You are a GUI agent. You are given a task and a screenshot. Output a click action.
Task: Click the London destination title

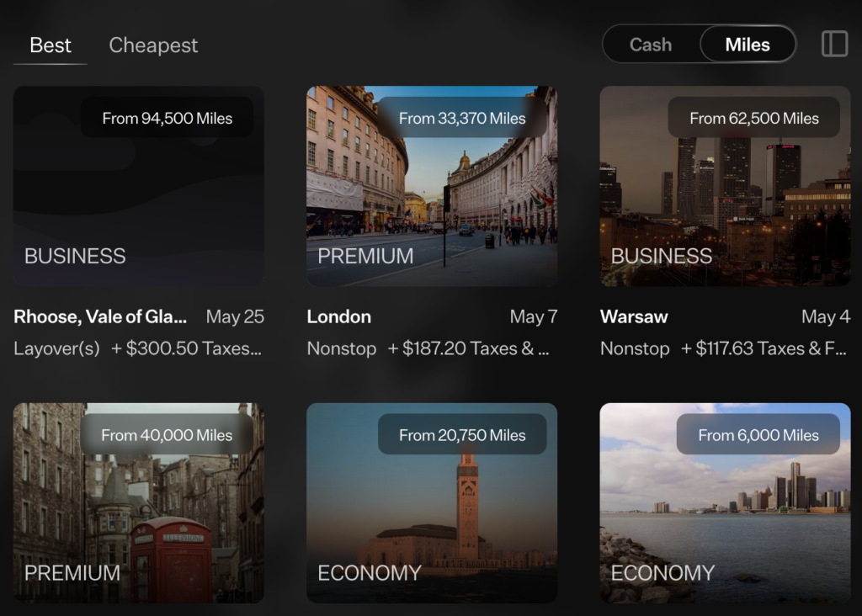click(339, 317)
